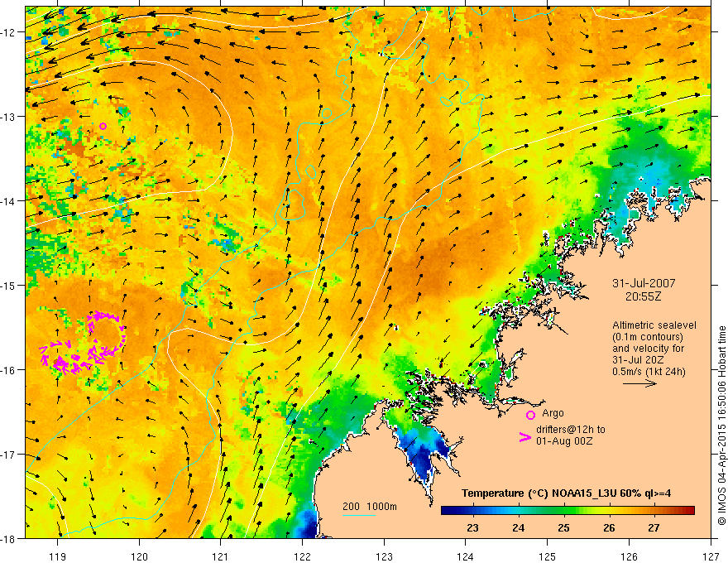Image resolution: width=728 pixels, height=563 pixels.
Task: Click the 123 longitude axis label
Action: [384, 556]
